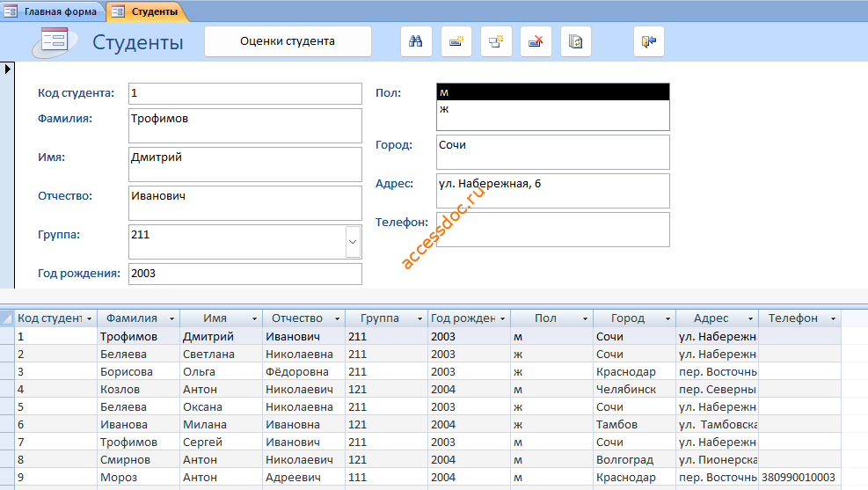The width and height of the screenshot is (868, 490).
Task: Click cell 'Фёдоровна' in Отчество column
Action: (303, 371)
